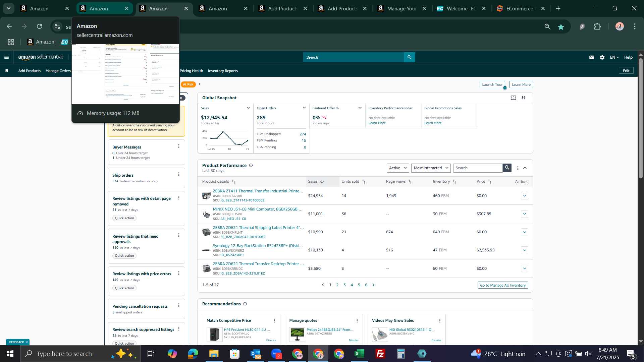
Task: Open Ship orders card options menu
Action: click(x=179, y=174)
